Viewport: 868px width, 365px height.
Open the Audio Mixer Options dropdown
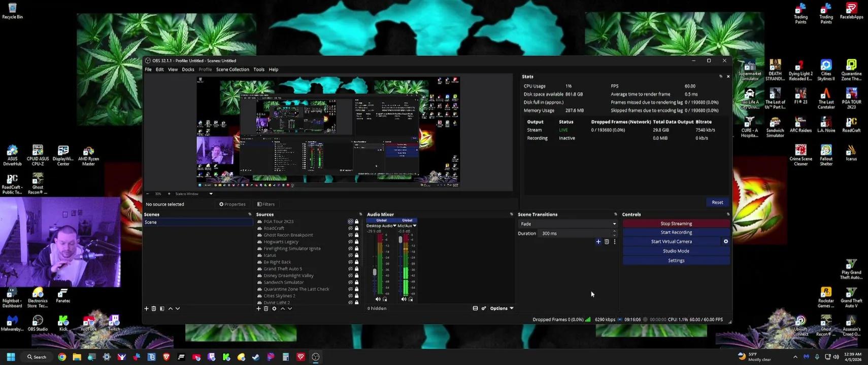[502, 308]
